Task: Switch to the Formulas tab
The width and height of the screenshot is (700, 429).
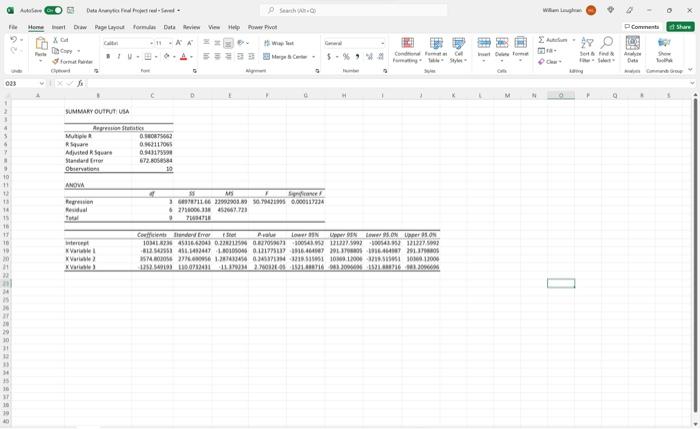Action: pos(144,27)
